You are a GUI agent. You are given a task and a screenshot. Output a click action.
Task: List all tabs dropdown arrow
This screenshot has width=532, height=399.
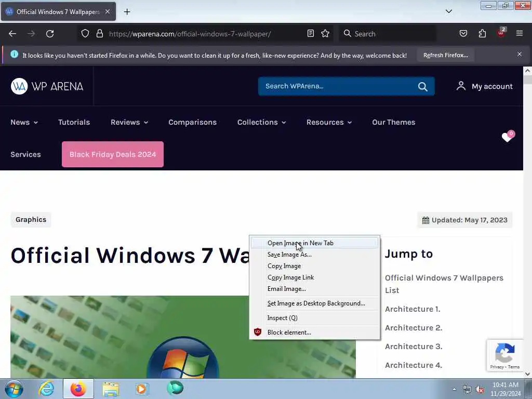coord(449,11)
